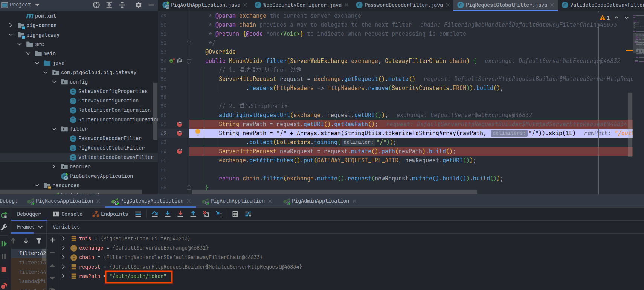
Task: Select PigRequestGlobalFilter in project tree
Action: click(111, 148)
